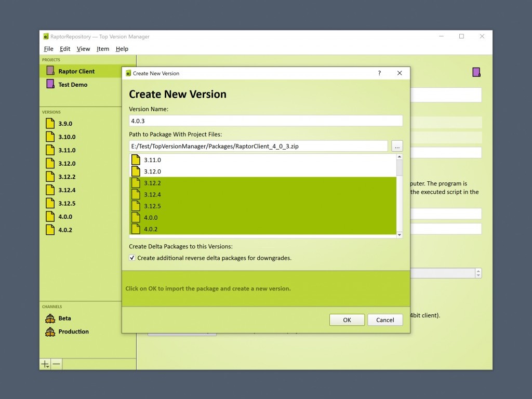
Task: Open the File menu
Action: pyautogui.click(x=48, y=49)
